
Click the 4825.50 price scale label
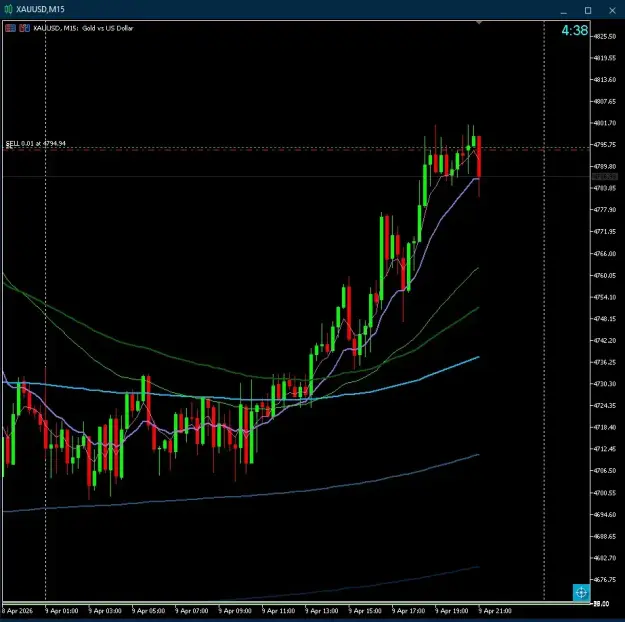coord(605,36)
